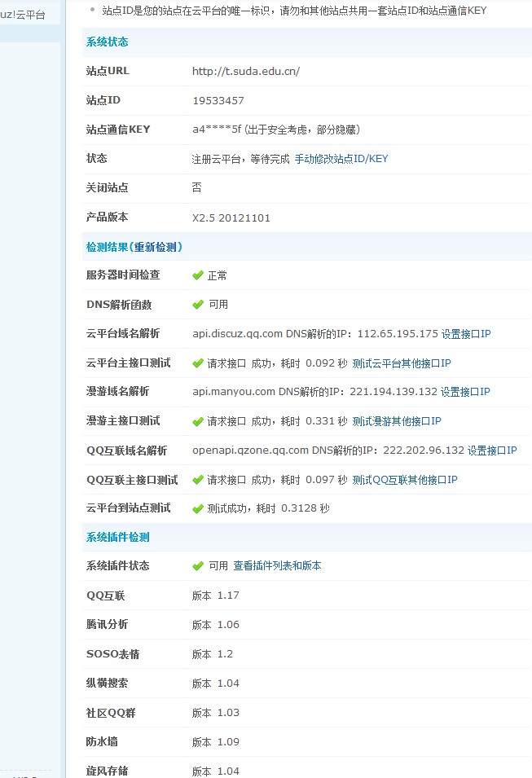Click QQ互联 plugin version 1.17
532x778 pixels.
216,596
